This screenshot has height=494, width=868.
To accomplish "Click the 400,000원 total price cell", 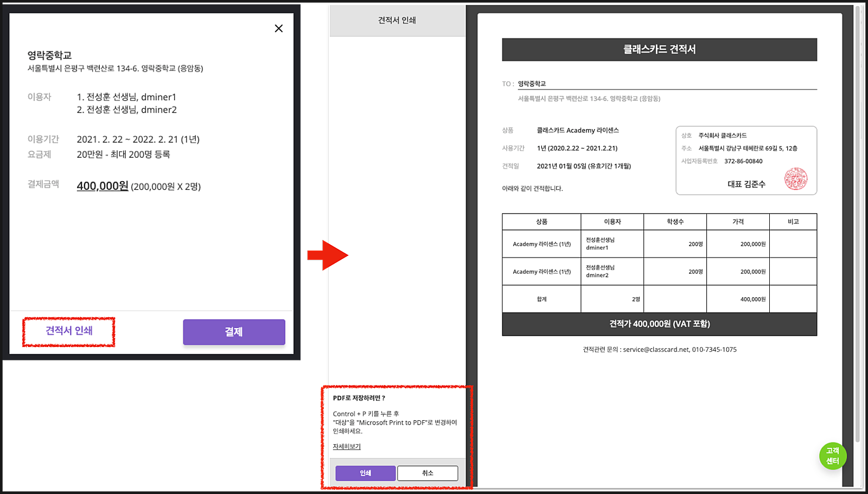I will [x=738, y=299].
